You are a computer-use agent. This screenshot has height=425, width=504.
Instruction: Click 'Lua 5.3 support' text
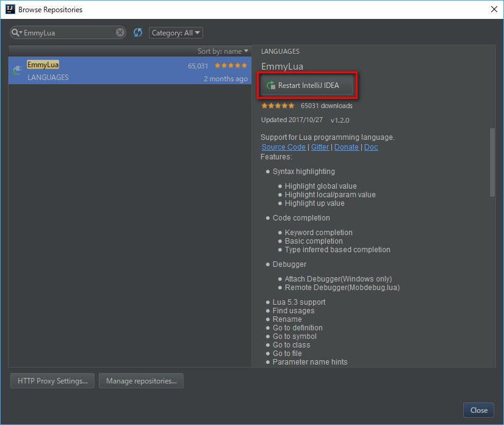tap(299, 302)
